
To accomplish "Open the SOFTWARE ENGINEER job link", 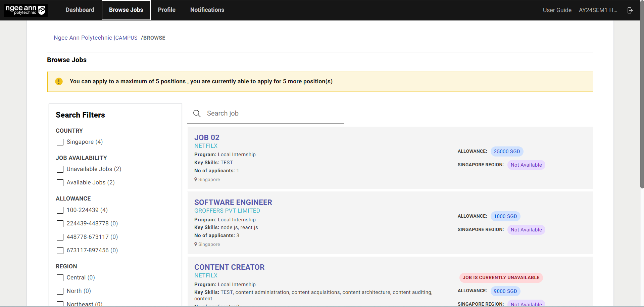I will coord(233,202).
